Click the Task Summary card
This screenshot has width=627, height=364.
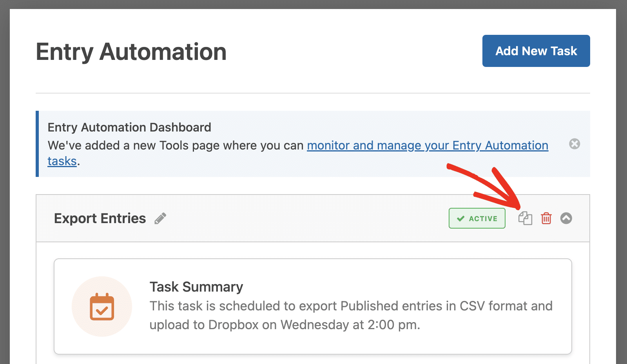[x=313, y=306]
